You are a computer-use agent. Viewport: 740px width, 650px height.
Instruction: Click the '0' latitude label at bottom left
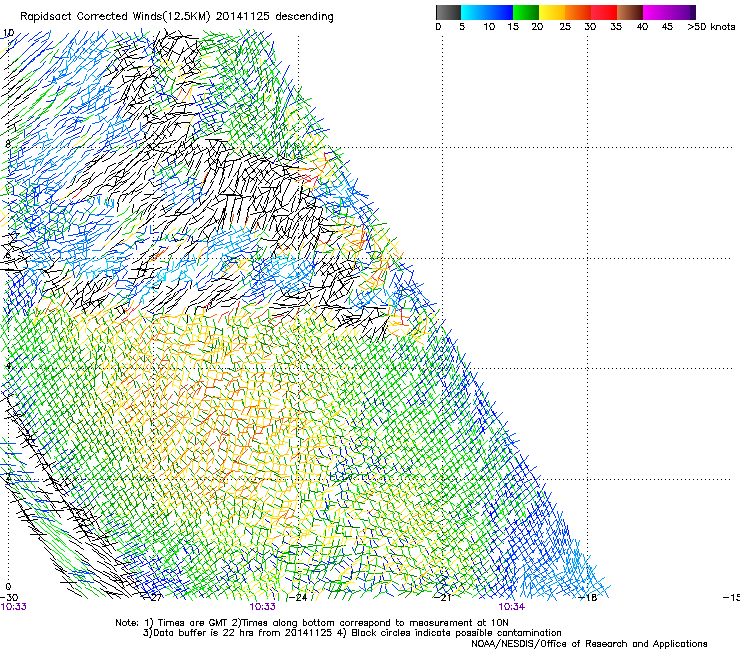[8, 587]
